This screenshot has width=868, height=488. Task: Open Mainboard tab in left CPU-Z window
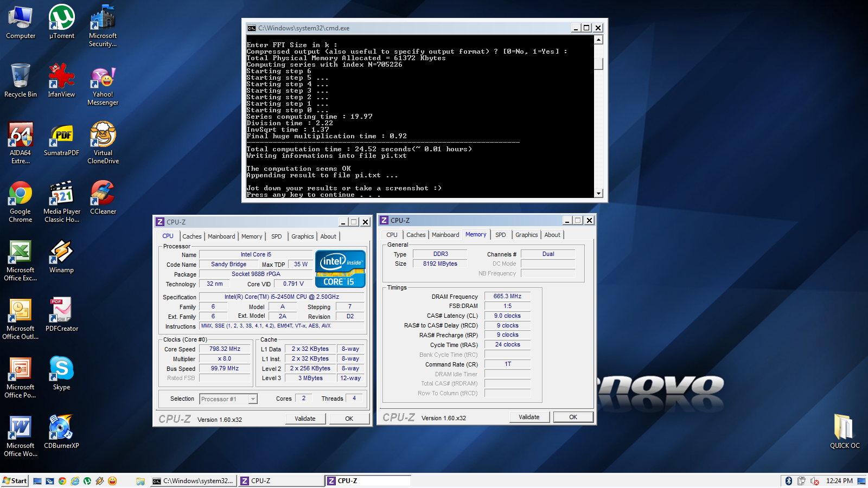221,236
